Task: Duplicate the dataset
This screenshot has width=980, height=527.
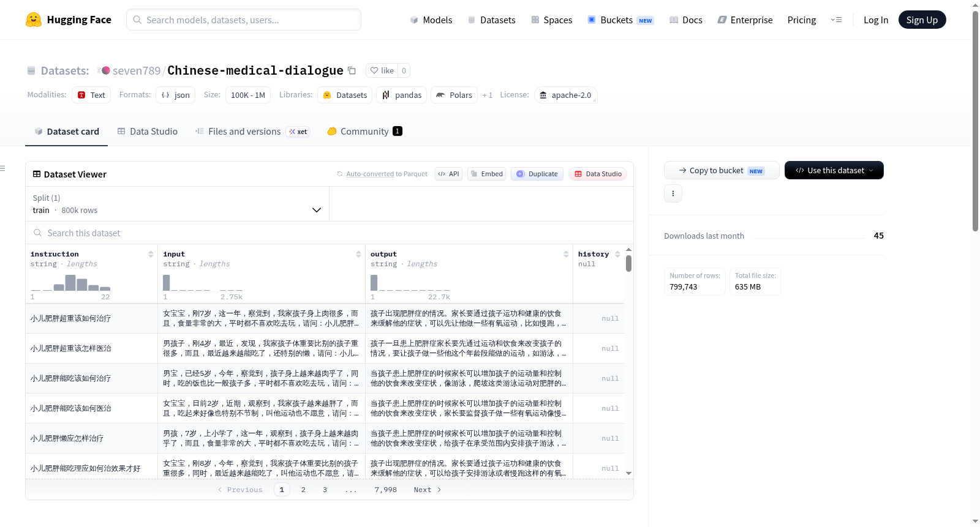Action: 537,174
